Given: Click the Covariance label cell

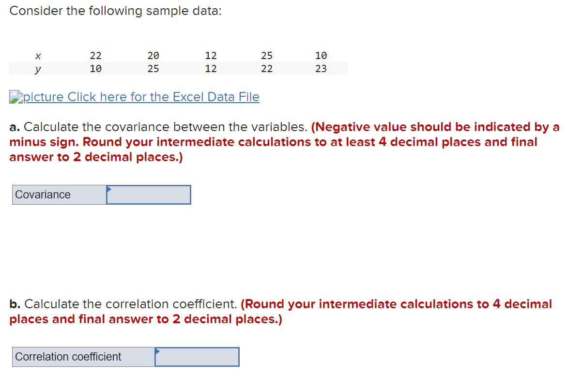Looking at the screenshot, I should [58, 195].
